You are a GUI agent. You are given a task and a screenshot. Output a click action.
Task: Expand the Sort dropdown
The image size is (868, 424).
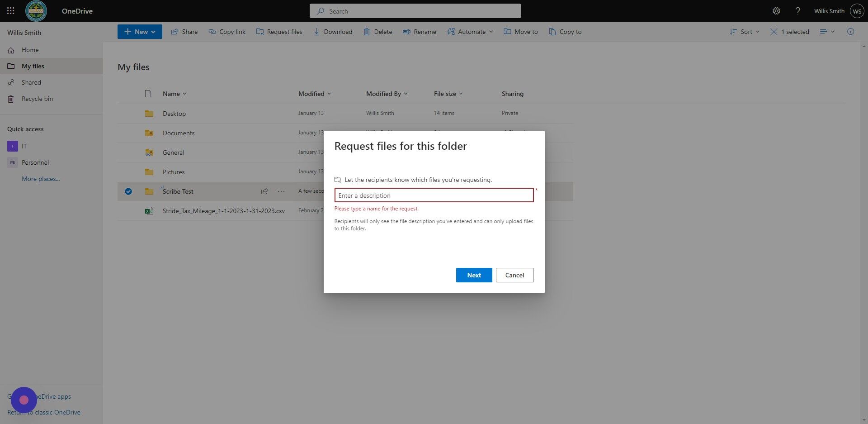point(744,32)
